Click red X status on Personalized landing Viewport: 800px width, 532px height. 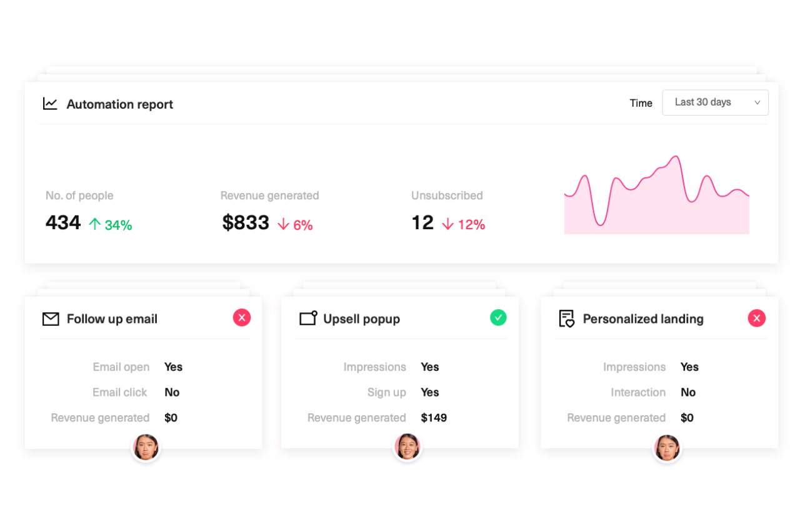756,318
